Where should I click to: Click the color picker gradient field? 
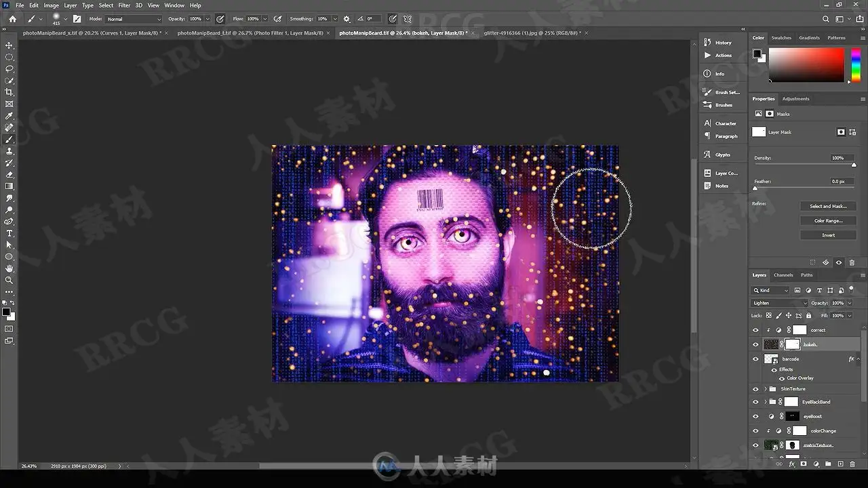806,66
